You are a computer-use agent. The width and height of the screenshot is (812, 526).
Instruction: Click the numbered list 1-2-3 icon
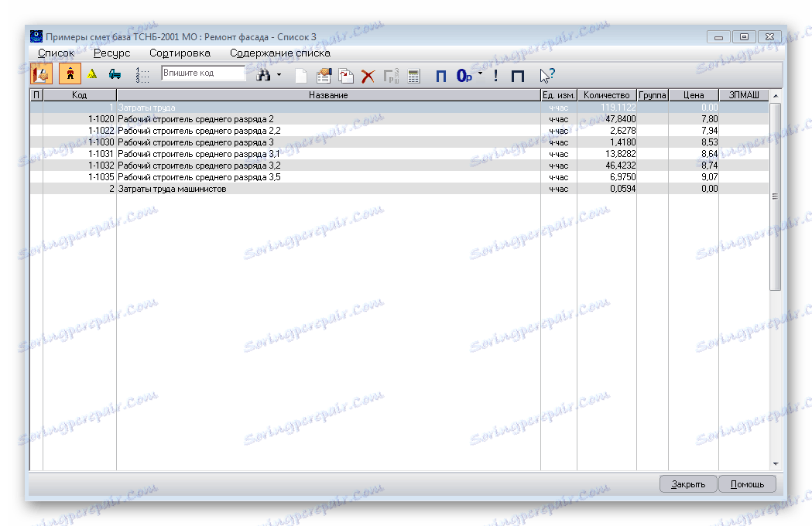pyautogui.click(x=142, y=75)
